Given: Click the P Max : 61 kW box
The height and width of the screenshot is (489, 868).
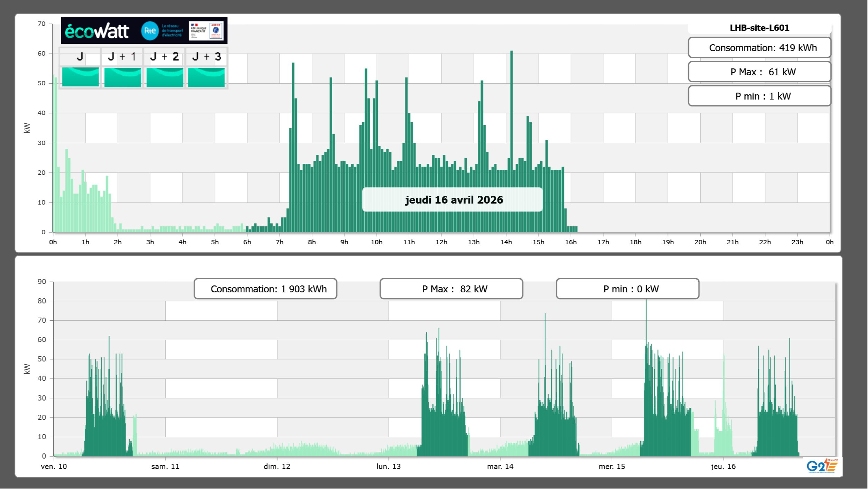Looking at the screenshot, I should point(759,72).
